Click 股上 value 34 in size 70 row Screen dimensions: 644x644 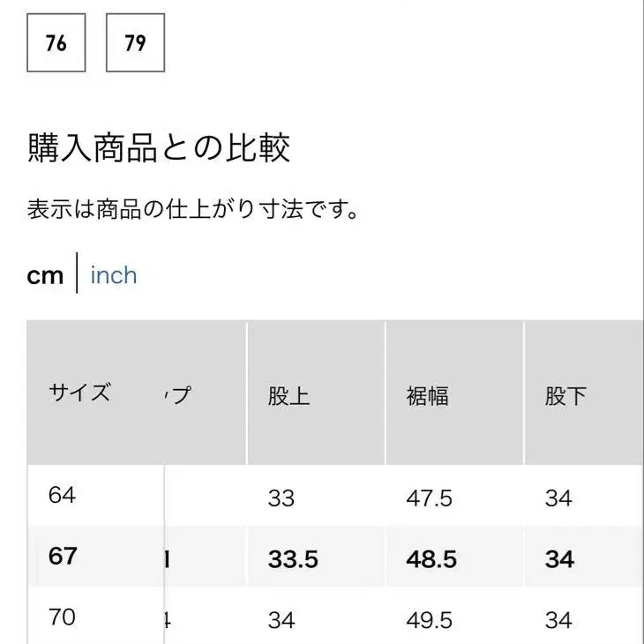[281, 620]
